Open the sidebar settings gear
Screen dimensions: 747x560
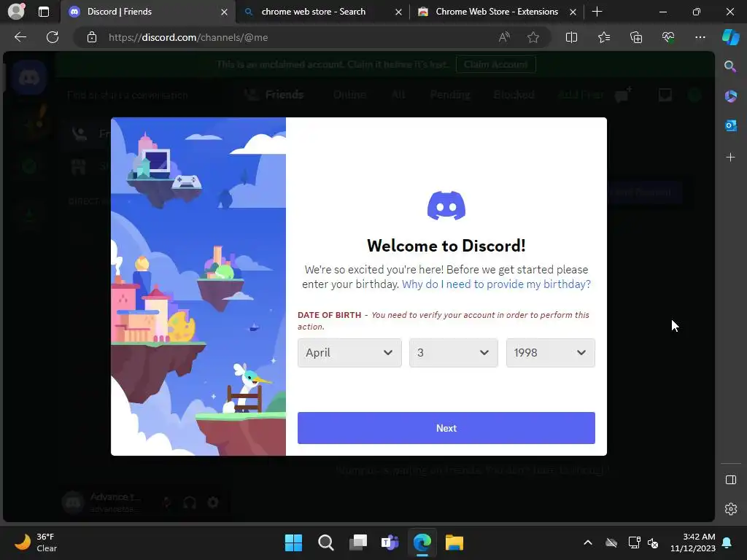pyautogui.click(x=730, y=508)
